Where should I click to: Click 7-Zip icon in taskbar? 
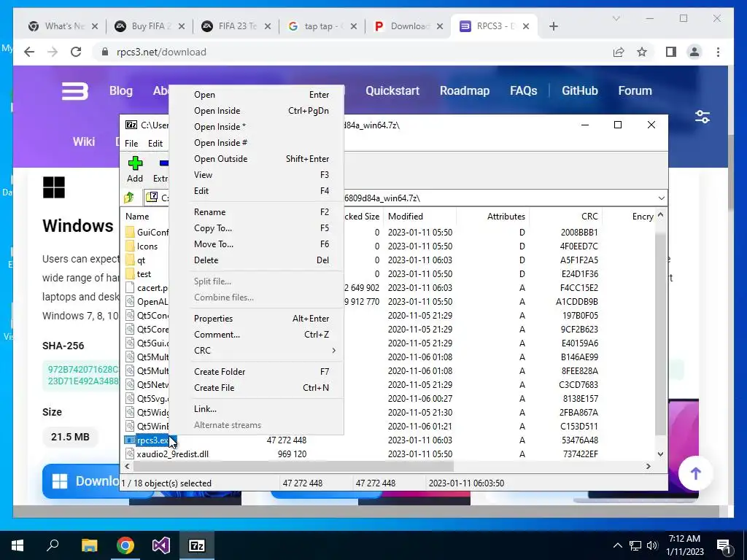tap(197, 545)
